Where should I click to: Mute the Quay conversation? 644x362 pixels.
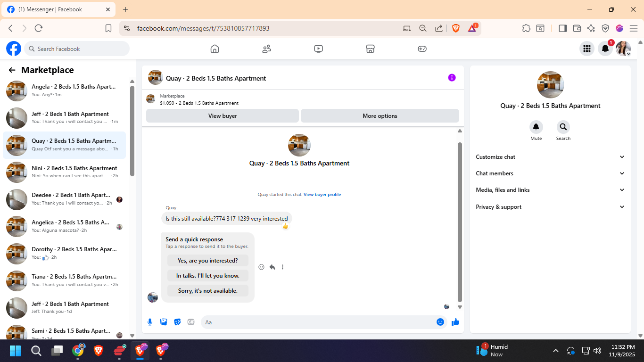point(536,127)
